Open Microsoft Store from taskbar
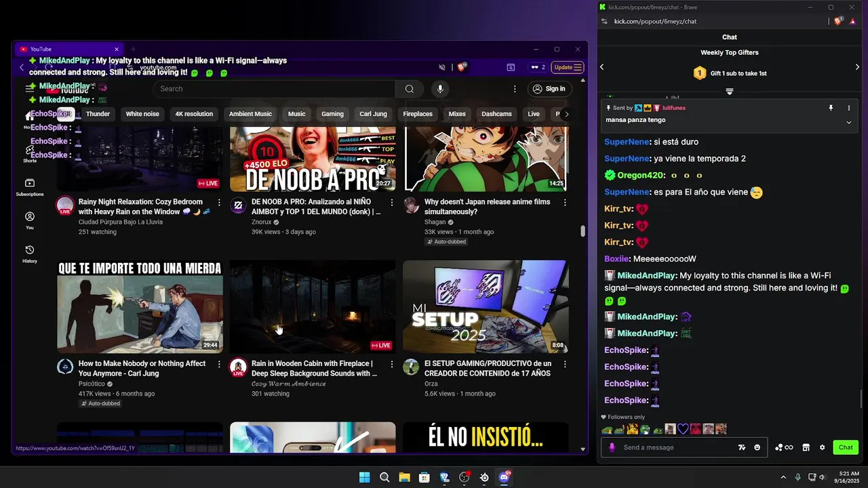 coord(425,477)
